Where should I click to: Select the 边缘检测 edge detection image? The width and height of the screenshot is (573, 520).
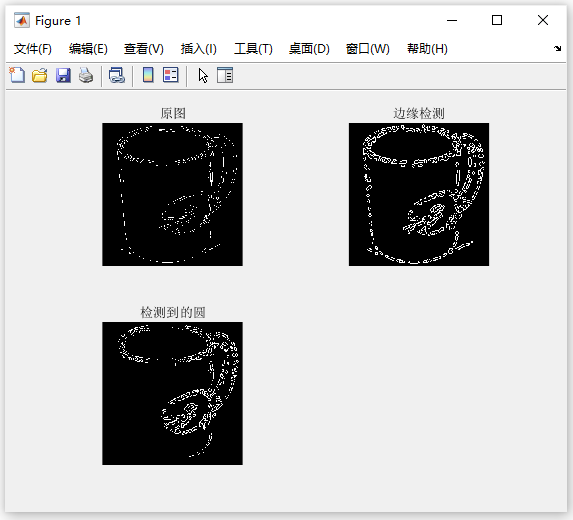419,194
